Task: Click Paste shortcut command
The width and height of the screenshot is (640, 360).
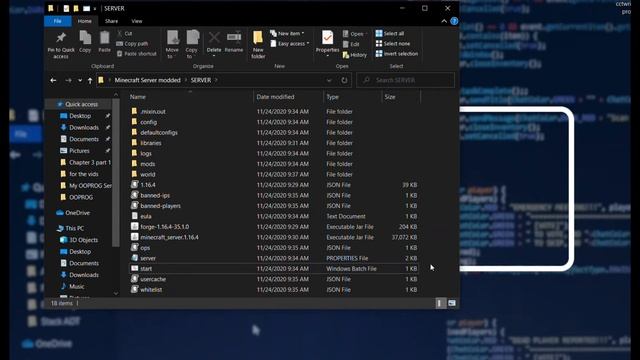Action: point(136,54)
